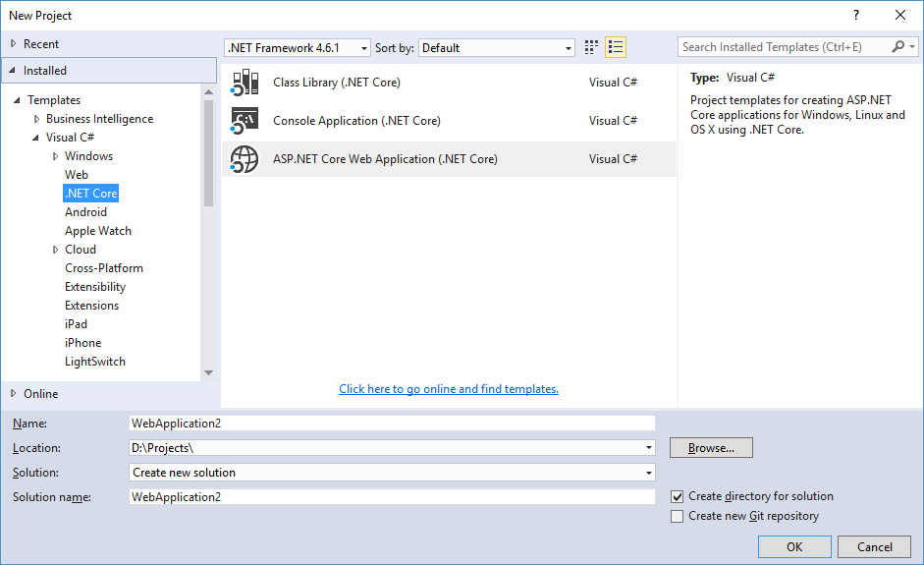924x565 pixels.
Task: Click the Browse... button
Action: 711,448
